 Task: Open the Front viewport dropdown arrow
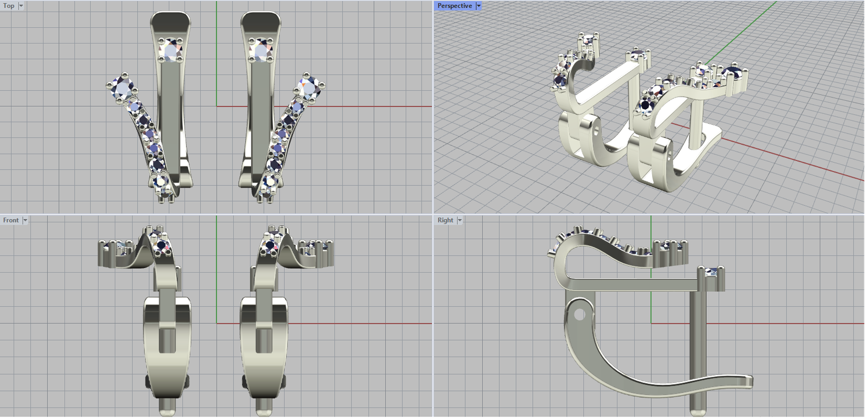pos(25,220)
